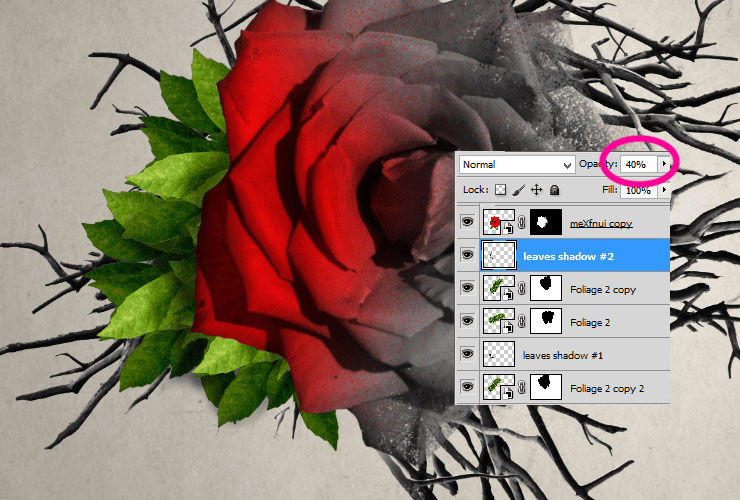Open the Fill slider arrow
Screen dimensions: 740x500
pos(664,190)
